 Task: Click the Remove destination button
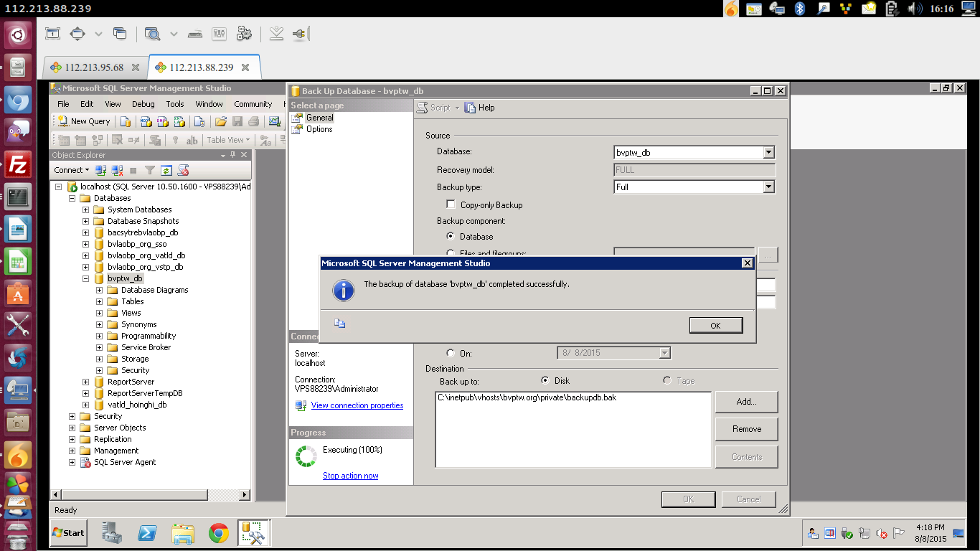point(746,429)
